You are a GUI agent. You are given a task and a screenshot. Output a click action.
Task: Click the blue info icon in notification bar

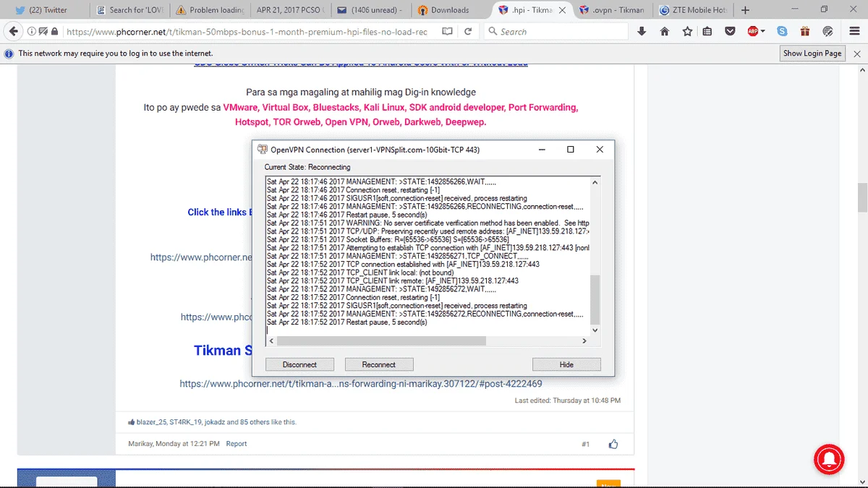9,53
